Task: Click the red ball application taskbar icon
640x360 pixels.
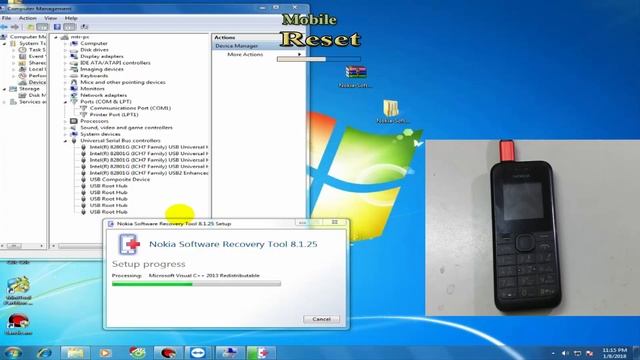Action: point(167,352)
